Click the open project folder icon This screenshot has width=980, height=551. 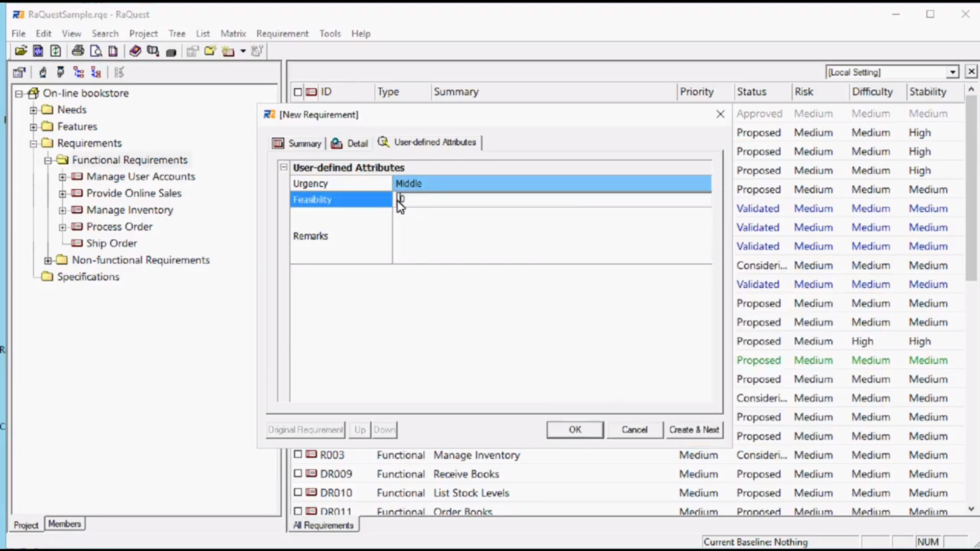pyautogui.click(x=21, y=51)
